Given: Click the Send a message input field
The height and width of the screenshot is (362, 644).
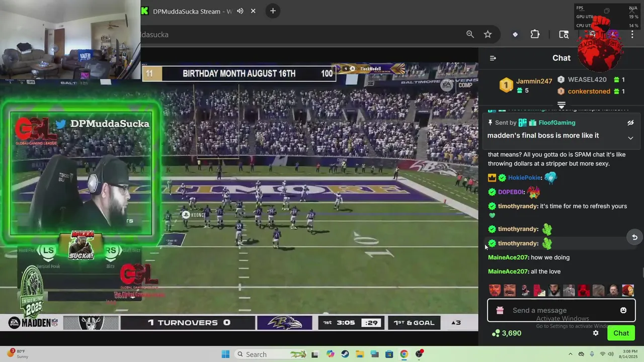Looking at the screenshot, I should 561,310.
